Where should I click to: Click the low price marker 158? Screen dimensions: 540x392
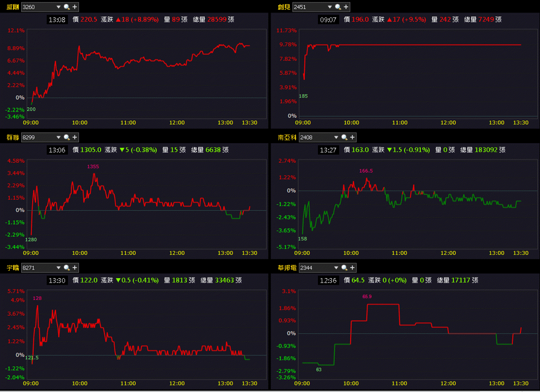(302, 238)
